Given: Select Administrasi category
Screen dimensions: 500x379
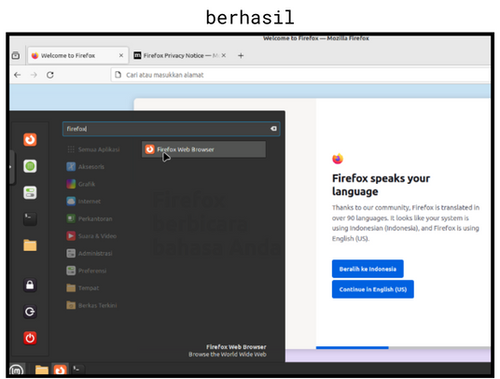Looking at the screenshot, I should 89,253.
